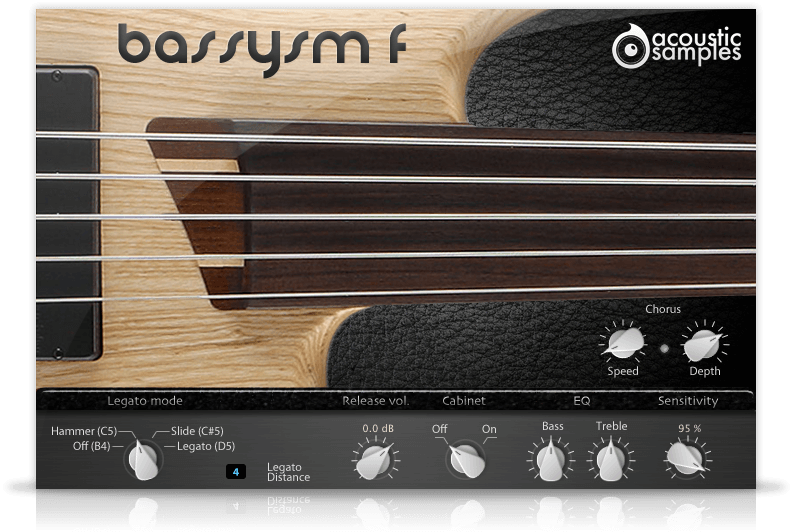Click the Sensitivity knob
793x532 pixels.
tap(687, 459)
